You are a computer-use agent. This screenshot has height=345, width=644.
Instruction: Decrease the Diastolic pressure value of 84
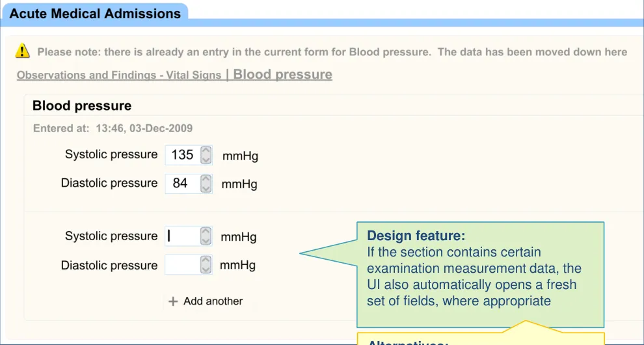206,188
